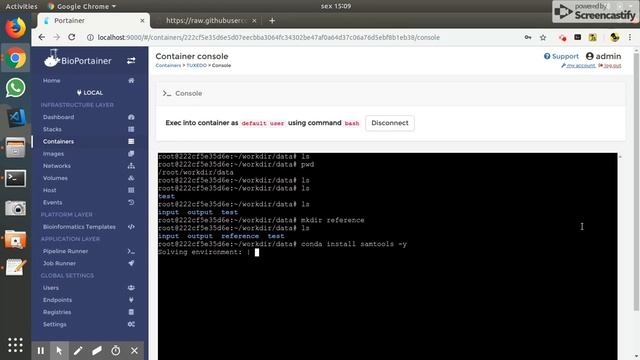This screenshot has height=360, width=640.
Task: Click the Settings cogs icon
Action: [x=131, y=324]
